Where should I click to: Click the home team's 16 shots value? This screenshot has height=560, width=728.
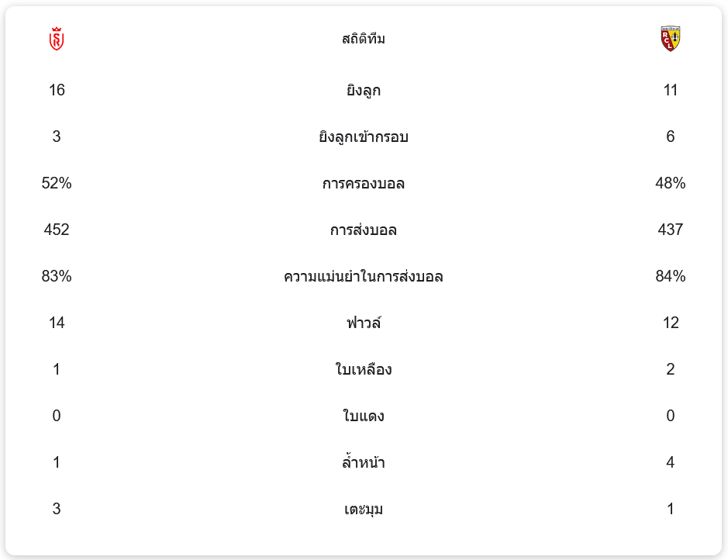click(57, 91)
